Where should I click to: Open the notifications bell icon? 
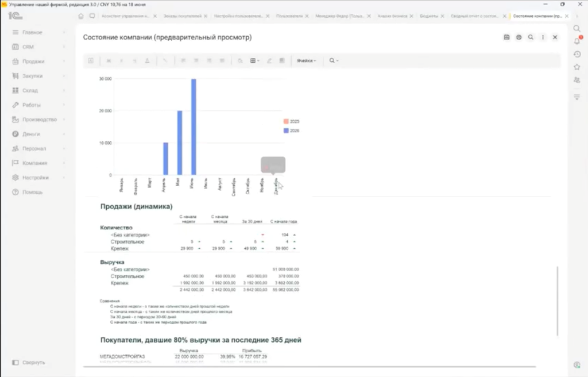pos(577,41)
